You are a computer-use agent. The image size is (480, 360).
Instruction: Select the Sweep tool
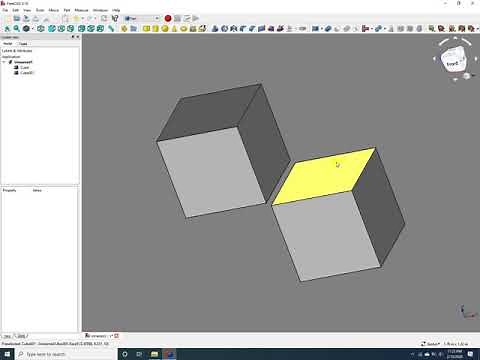click(280, 29)
